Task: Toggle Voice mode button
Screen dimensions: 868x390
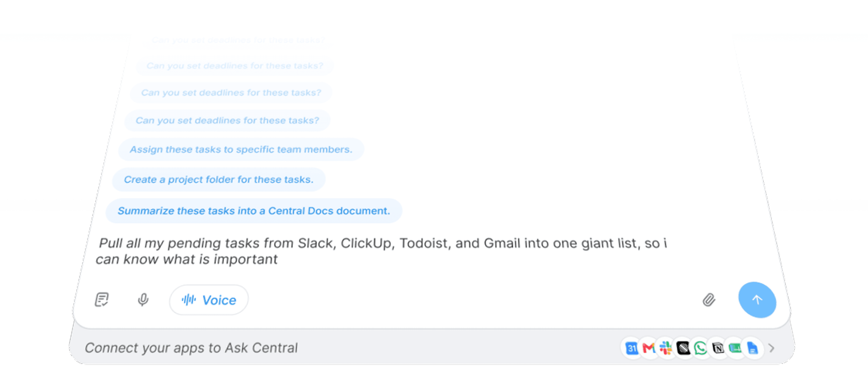Action: 209,300
